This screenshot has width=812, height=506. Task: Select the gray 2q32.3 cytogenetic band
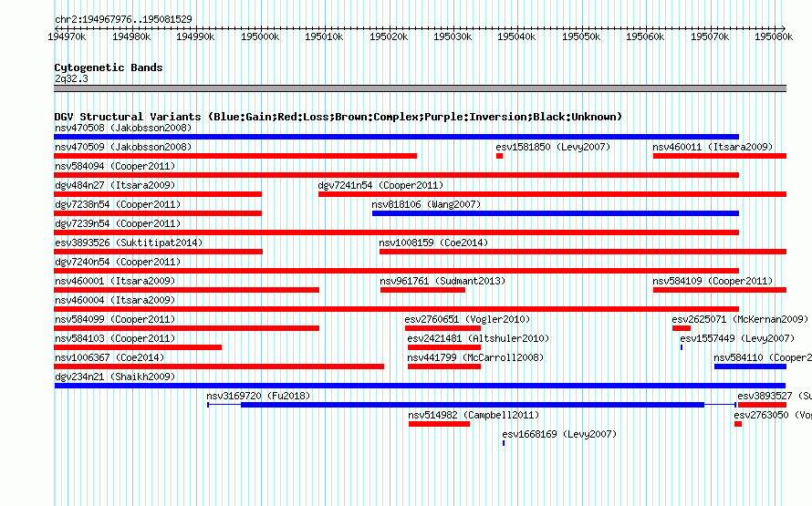[420, 88]
